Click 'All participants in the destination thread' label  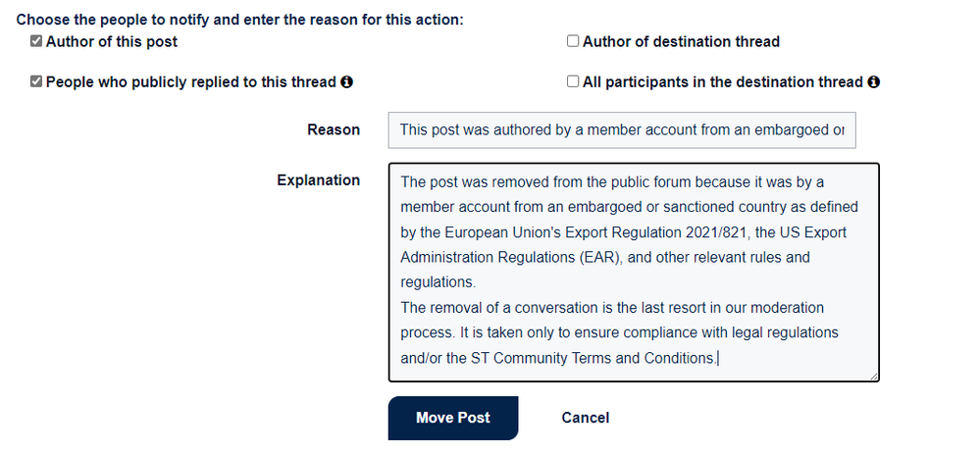pos(723,82)
